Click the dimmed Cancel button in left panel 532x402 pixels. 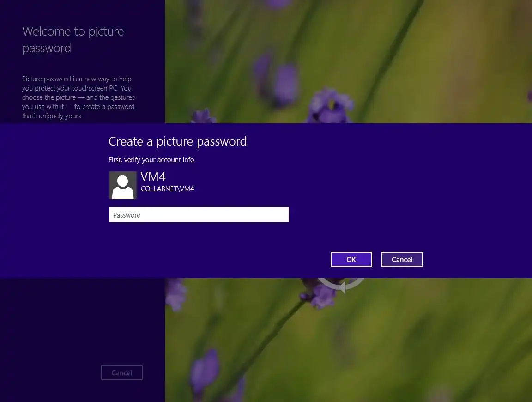(122, 372)
